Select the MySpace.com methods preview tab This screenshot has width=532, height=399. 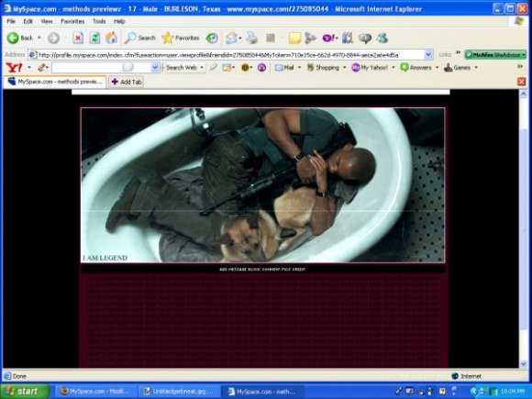point(55,82)
